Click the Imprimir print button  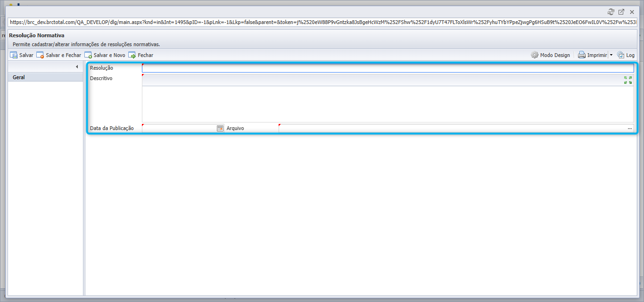coord(593,55)
